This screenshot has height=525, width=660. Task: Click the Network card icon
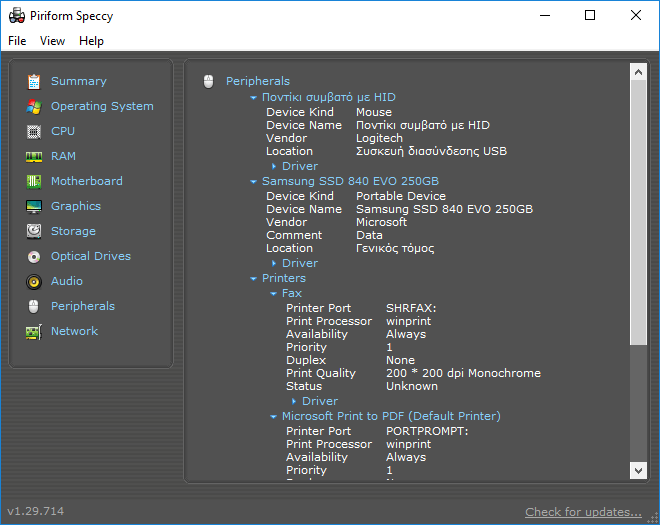point(34,332)
